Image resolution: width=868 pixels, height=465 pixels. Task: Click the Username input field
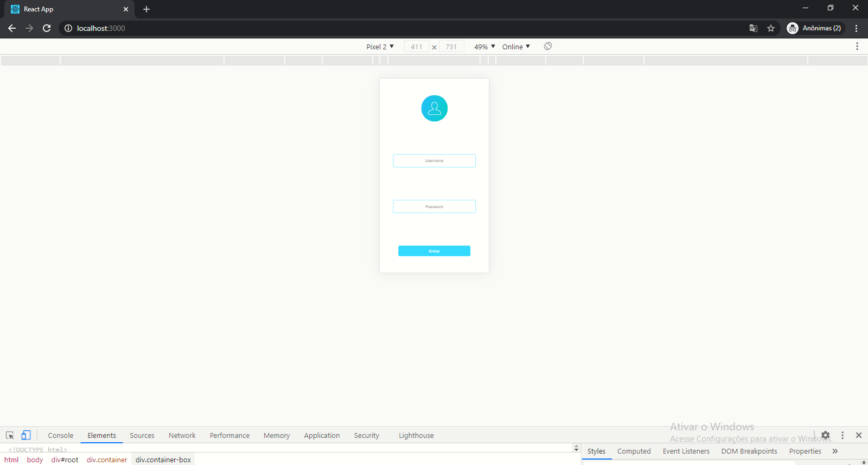point(434,161)
